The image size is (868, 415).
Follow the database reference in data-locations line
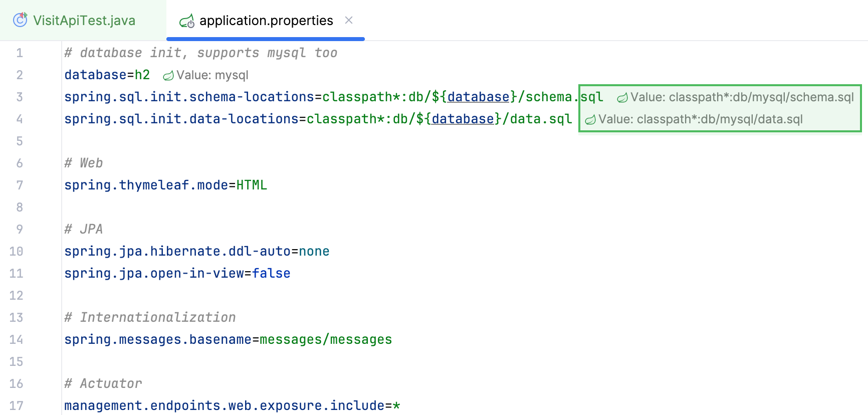click(463, 119)
